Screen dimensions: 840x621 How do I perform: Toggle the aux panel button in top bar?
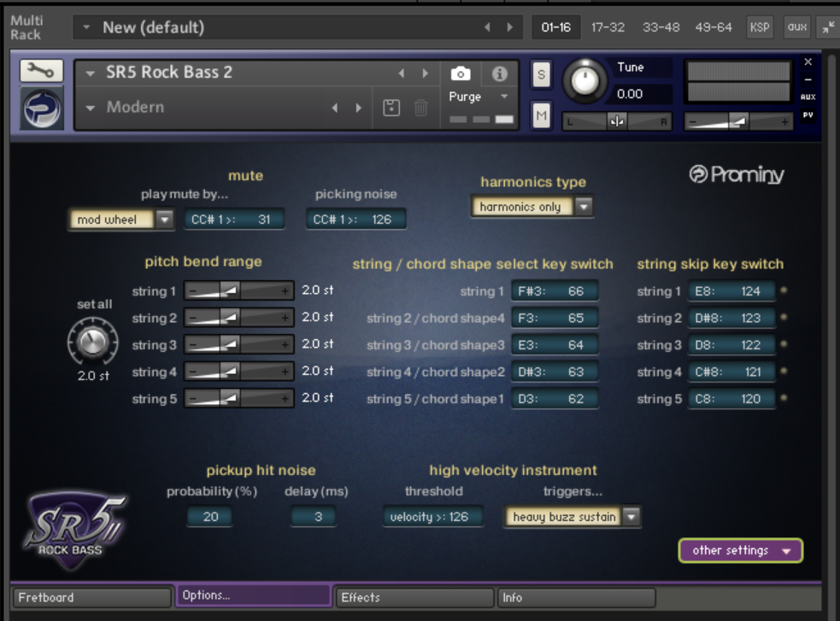[x=797, y=26]
